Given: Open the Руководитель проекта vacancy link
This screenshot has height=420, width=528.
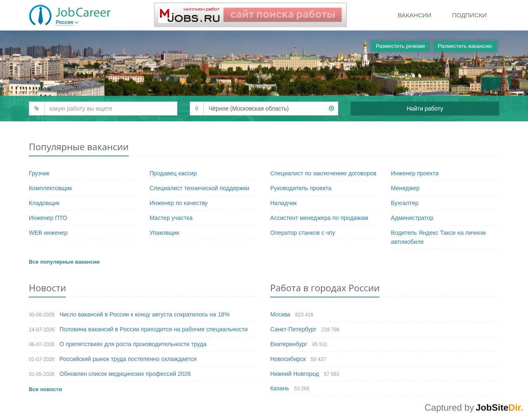Looking at the screenshot, I should [301, 188].
